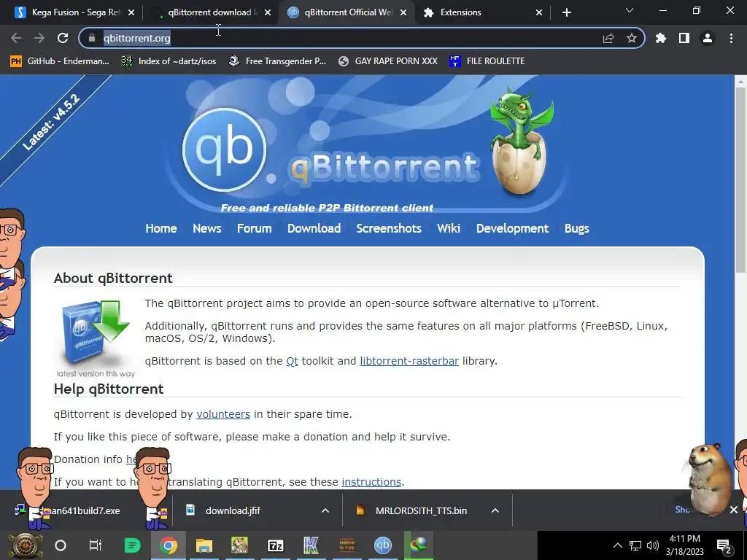The height and width of the screenshot is (560, 747).
Task: Close the Kega Fusion tab
Action: [x=131, y=12]
